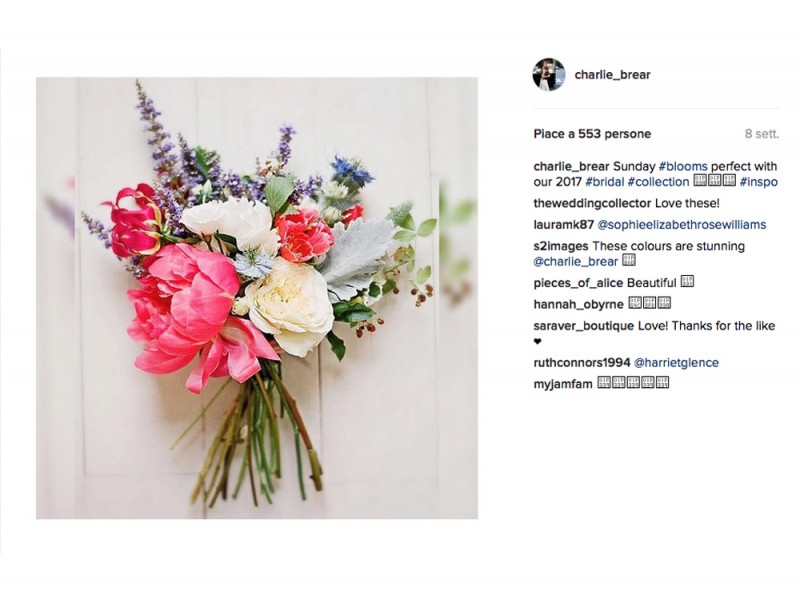The width and height of the screenshot is (800, 599).
Task: Open saraver_boutique commenter profile
Action: tap(584, 326)
